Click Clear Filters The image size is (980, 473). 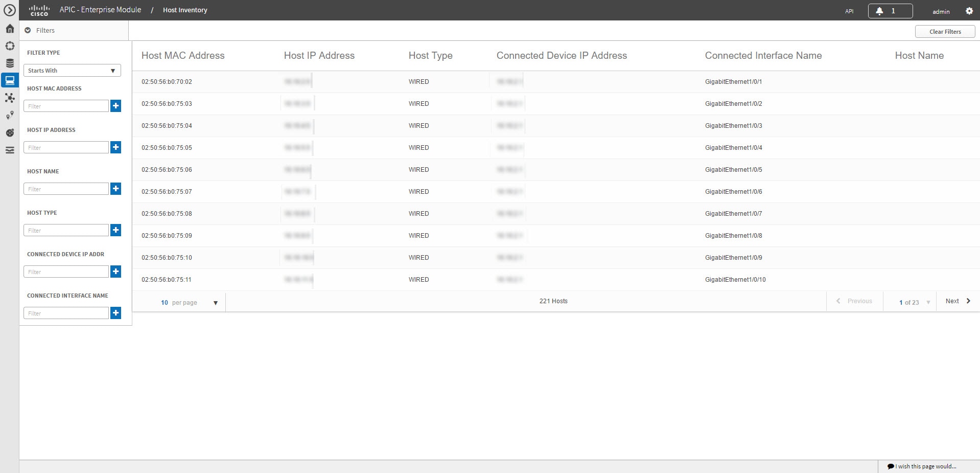coord(944,31)
